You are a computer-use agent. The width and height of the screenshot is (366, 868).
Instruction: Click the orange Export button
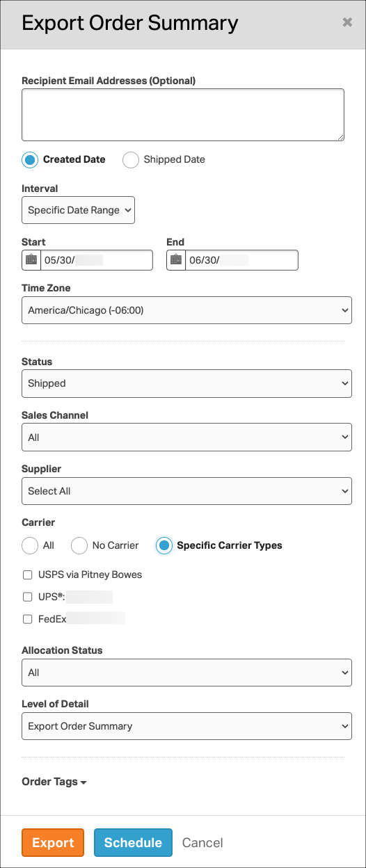53,842
